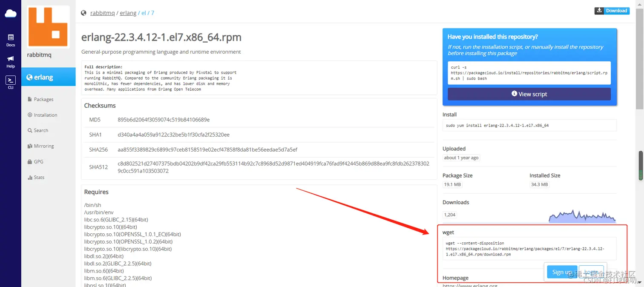Screen dimensions: 644x287
Task: Click the SHA512 checksum value
Action: click(273, 167)
